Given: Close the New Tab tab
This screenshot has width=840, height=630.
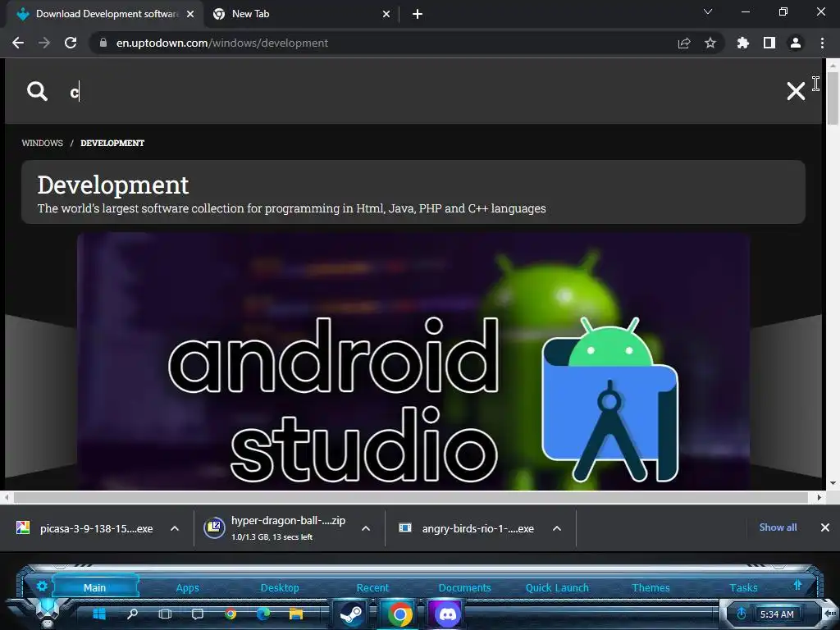Looking at the screenshot, I should 386,15.
